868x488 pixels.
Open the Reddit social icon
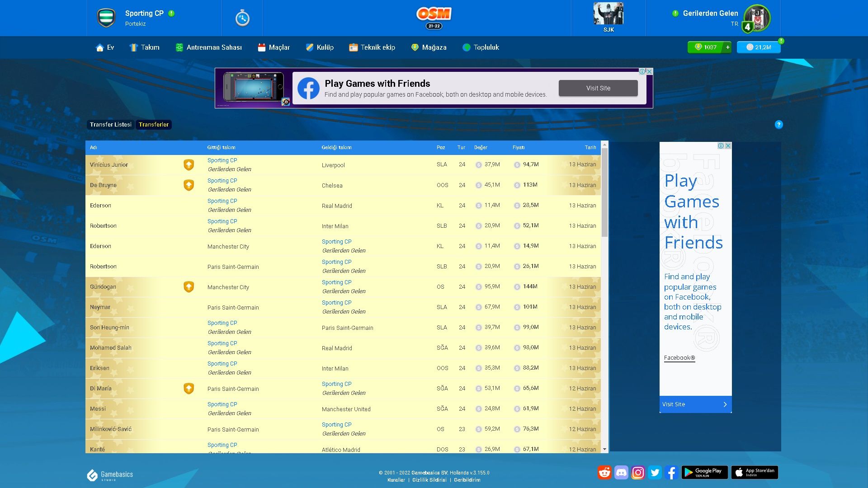604,473
